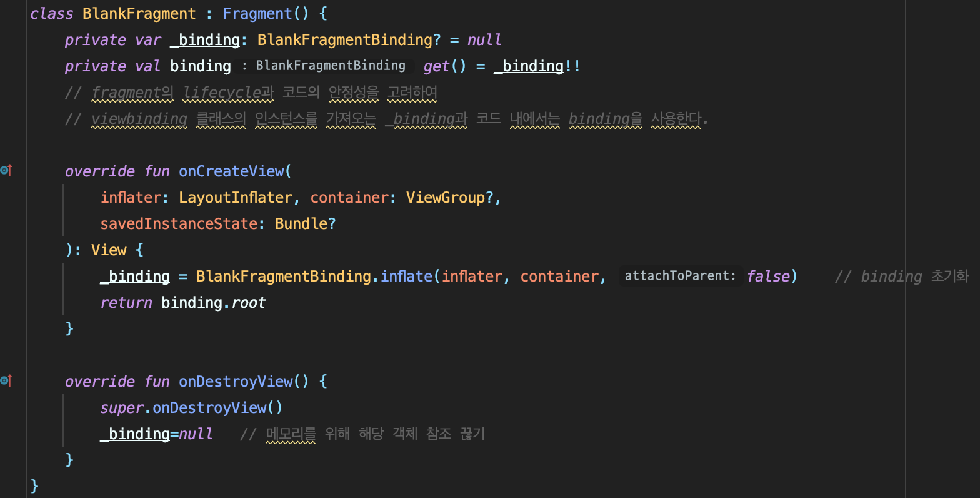
Task: Click the 'inflater' parameter before LayoutInflater
Action: (131, 198)
